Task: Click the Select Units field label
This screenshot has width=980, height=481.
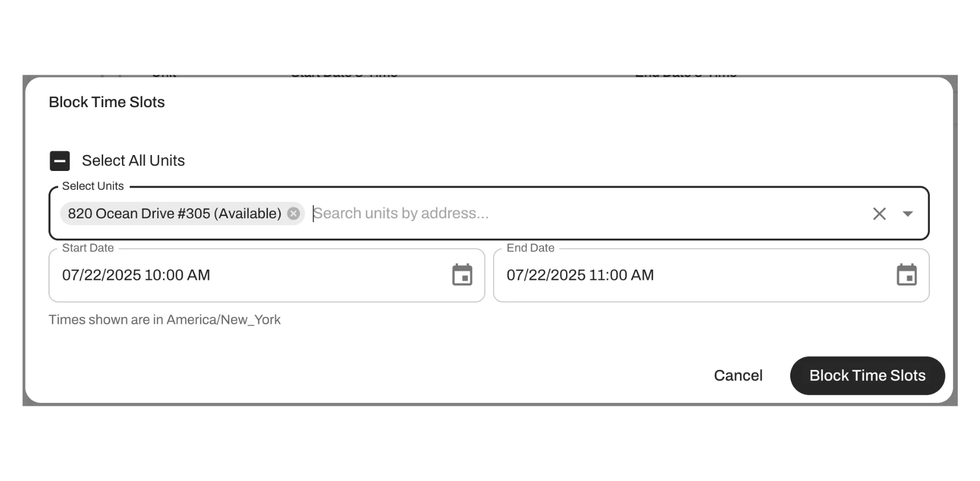Action: (93, 186)
